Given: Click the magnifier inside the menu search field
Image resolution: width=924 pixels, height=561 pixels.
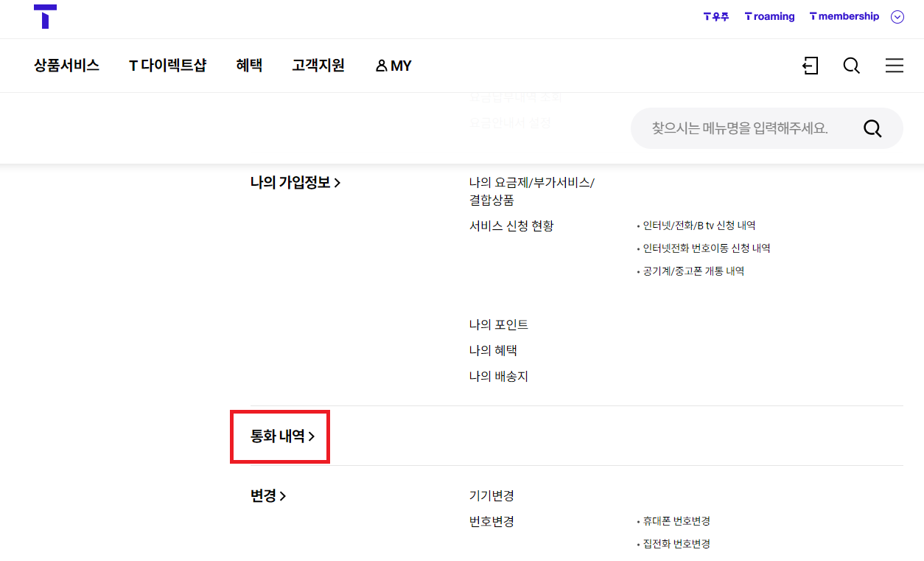Looking at the screenshot, I should click(872, 128).
